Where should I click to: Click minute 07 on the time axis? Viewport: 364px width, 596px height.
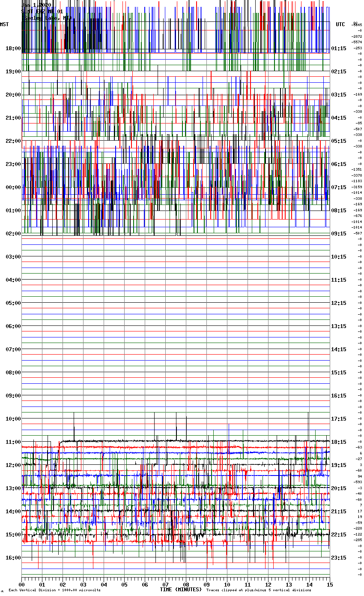pyautogui.click(x=166, y=584)
